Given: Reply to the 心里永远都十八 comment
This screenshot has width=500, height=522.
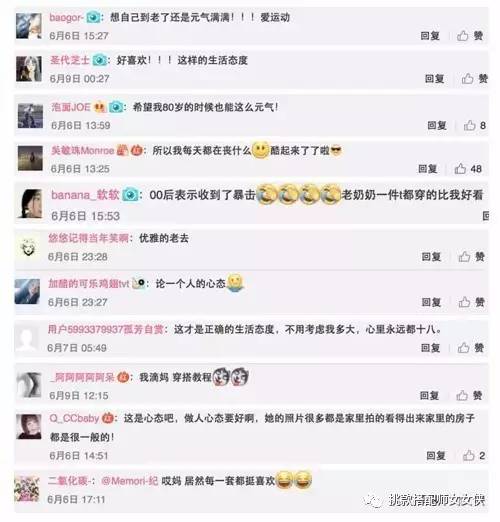Looking at the screenshot, I should click(x=430, y=348).
